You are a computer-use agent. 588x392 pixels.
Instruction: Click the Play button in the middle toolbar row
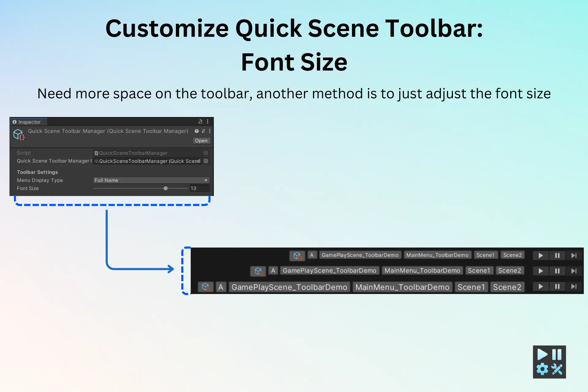point(541,271)
